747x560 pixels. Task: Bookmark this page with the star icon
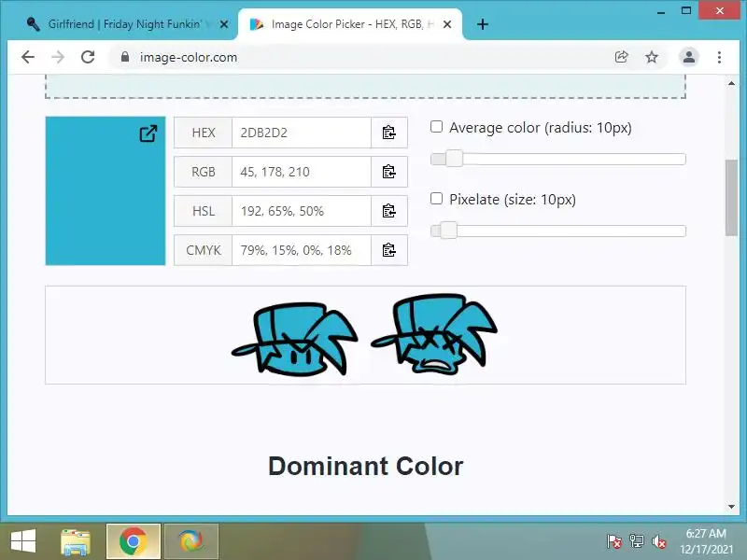click(x=651, y=57)
